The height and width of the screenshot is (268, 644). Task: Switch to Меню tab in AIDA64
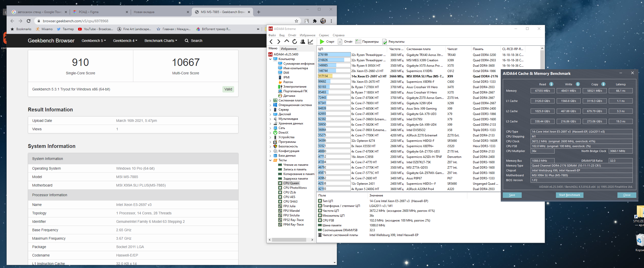click(x=273, y=48)
